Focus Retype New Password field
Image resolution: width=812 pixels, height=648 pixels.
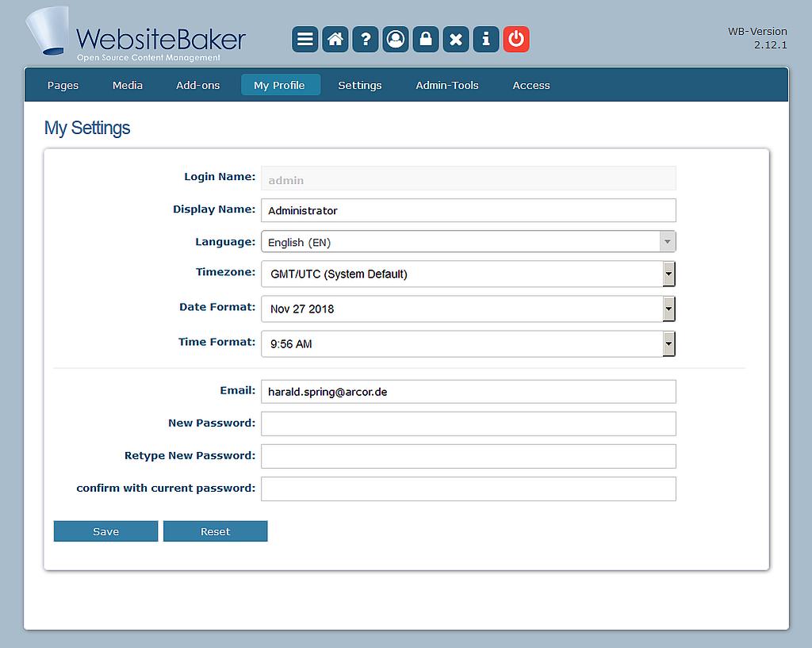coord(469,456)
